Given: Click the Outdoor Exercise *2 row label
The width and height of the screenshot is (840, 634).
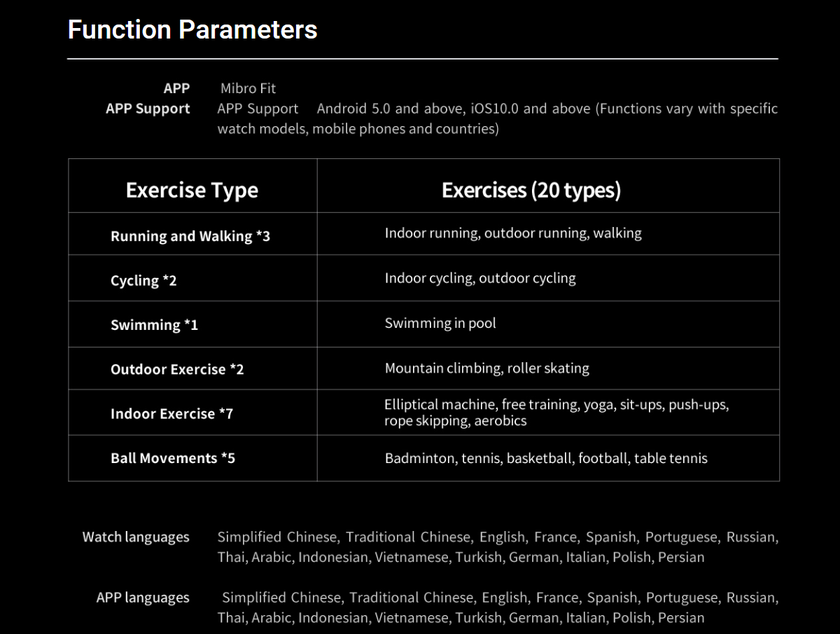Looking at the screenshot, I should pos(177,369).
